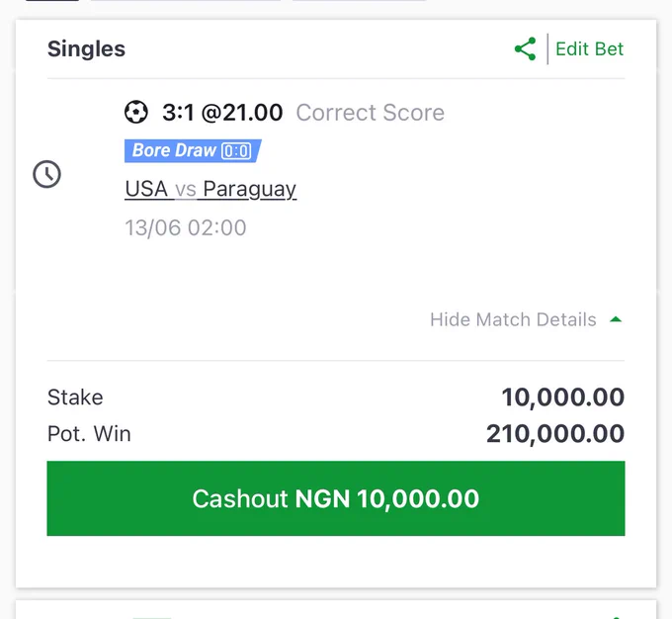Click the Singles bet type heading
The height and width of the screenshot is (619, 672).
click(x=86, y=48)
